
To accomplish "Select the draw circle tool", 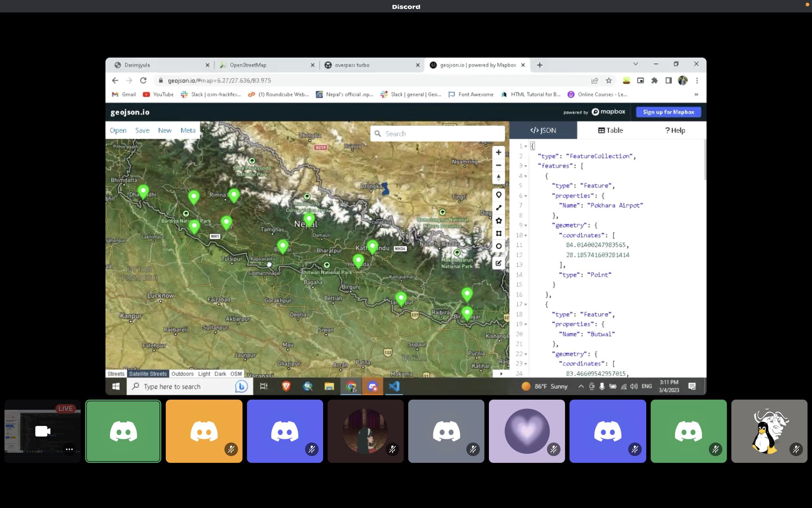I will 498,246.
